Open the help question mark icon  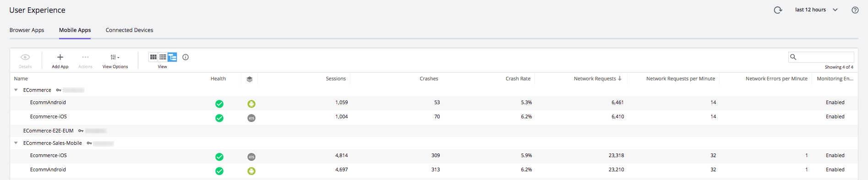[855, 10]
